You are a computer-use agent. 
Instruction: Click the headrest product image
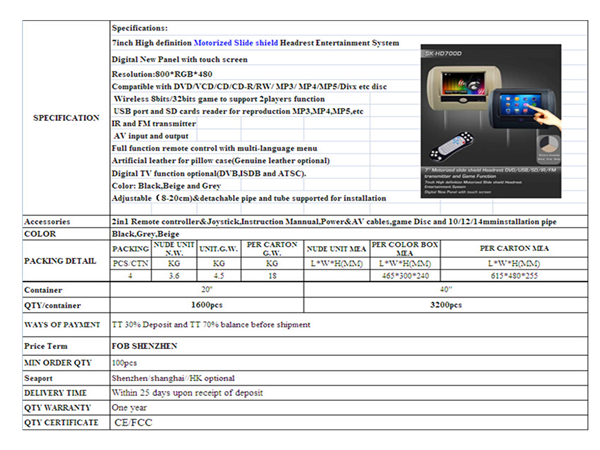pyautogui.click(x=491, y=121)
